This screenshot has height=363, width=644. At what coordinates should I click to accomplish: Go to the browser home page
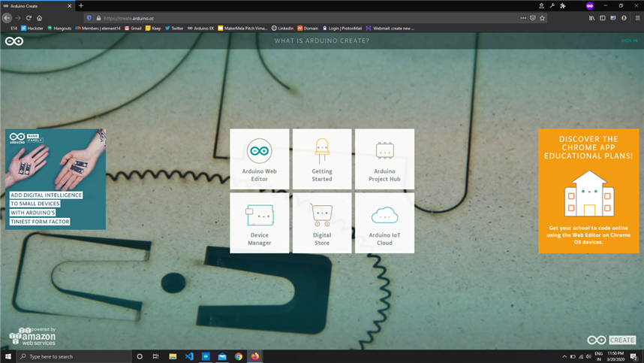(40, 18)
